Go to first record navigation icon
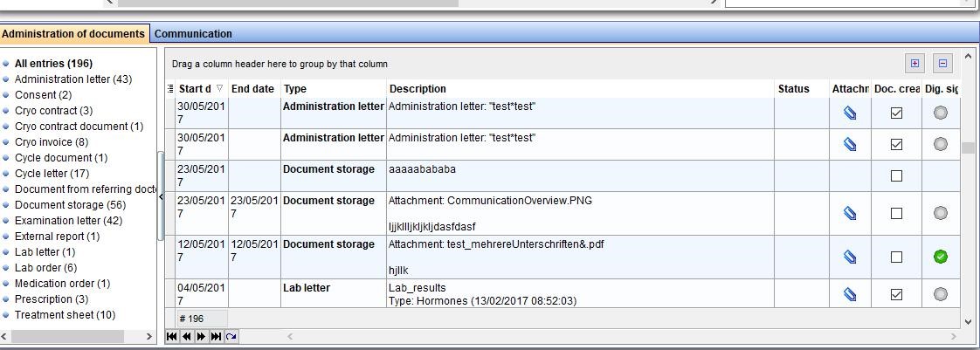The width and height of the screenshot is (980, 350). pos(171,337)
